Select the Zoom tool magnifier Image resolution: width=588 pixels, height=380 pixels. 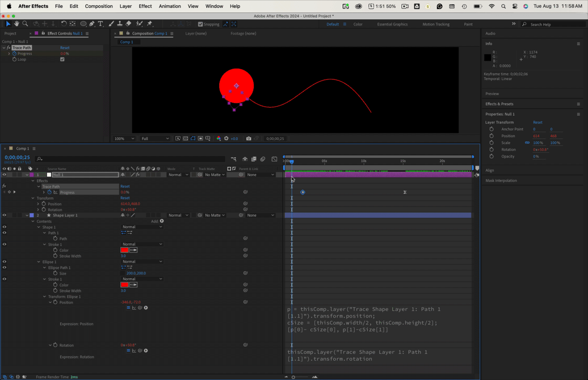pos(25,24)
